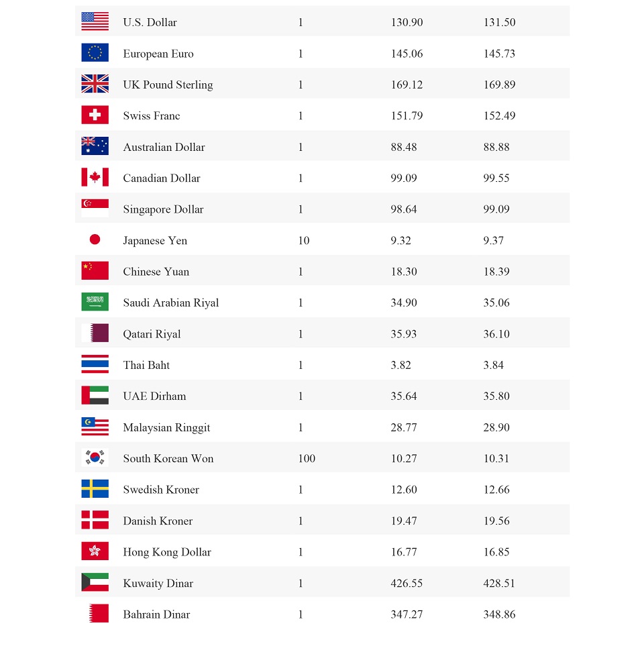Click the European Union flag icon
The image size is (644, 646).
95,53
